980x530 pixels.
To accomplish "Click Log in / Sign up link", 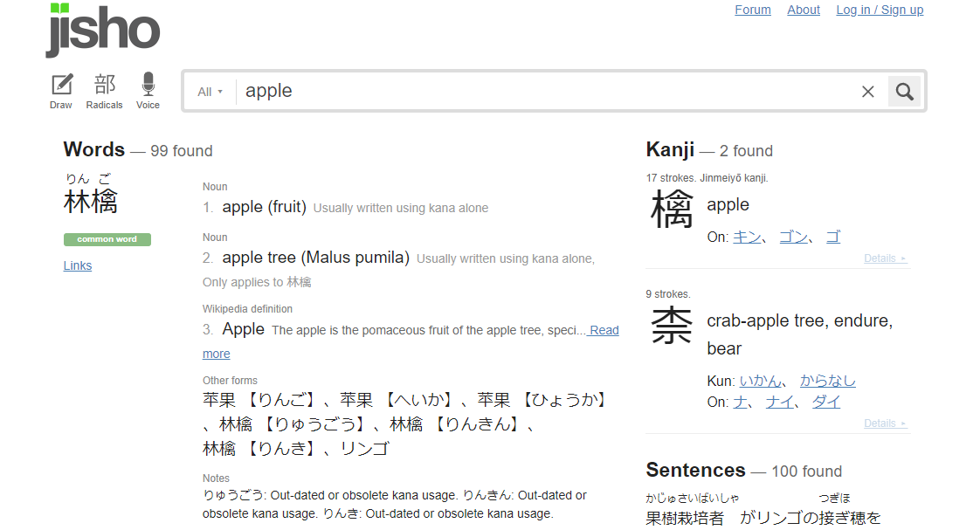I will pyautogui.click(x=880, y=10).
